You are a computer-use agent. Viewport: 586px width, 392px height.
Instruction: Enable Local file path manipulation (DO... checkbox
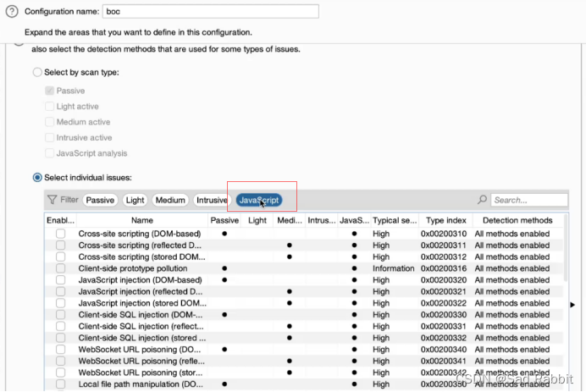pyautogui.click(x=60, y=384)
